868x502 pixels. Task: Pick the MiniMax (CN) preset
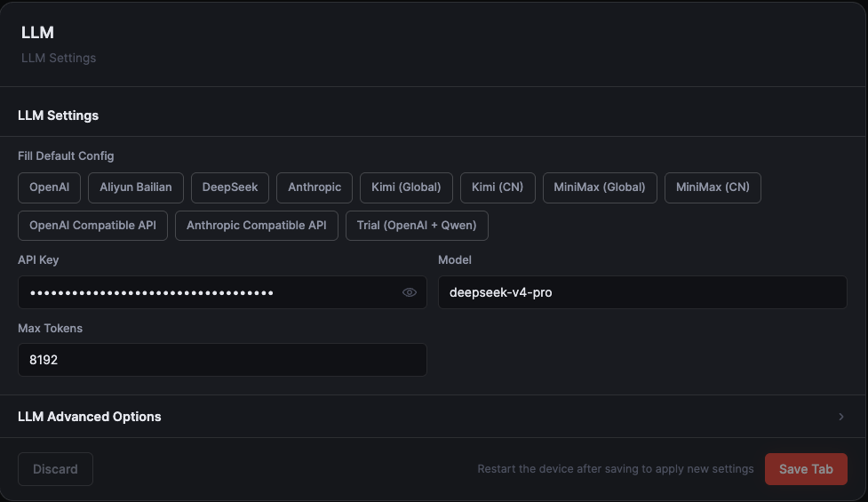pos(713,187)
